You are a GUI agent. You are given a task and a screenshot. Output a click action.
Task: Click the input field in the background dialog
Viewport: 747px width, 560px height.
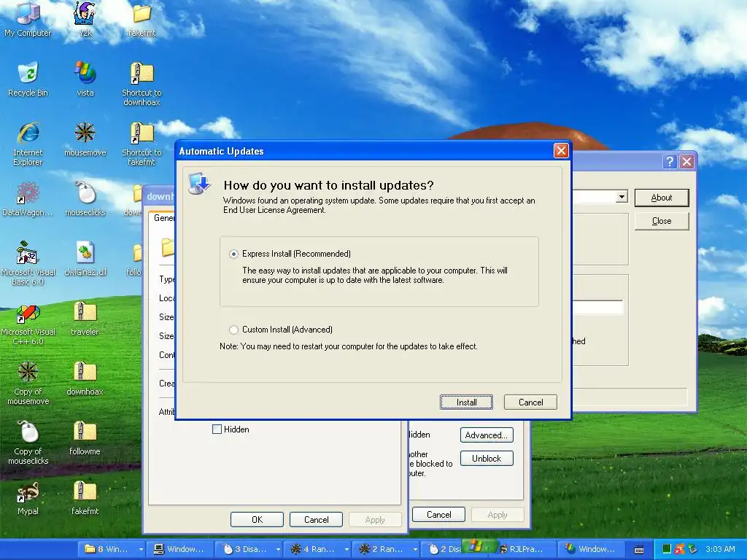tap(597, 307)
